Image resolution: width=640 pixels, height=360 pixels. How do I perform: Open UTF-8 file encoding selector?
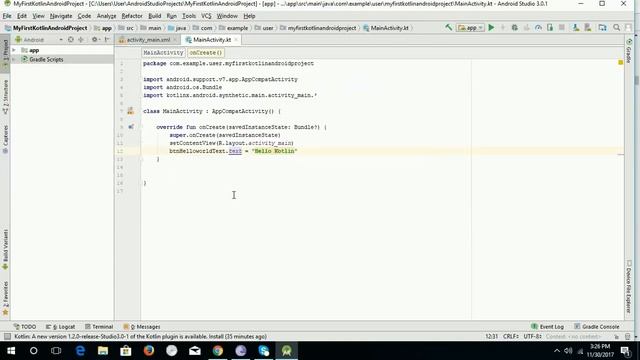532,336
